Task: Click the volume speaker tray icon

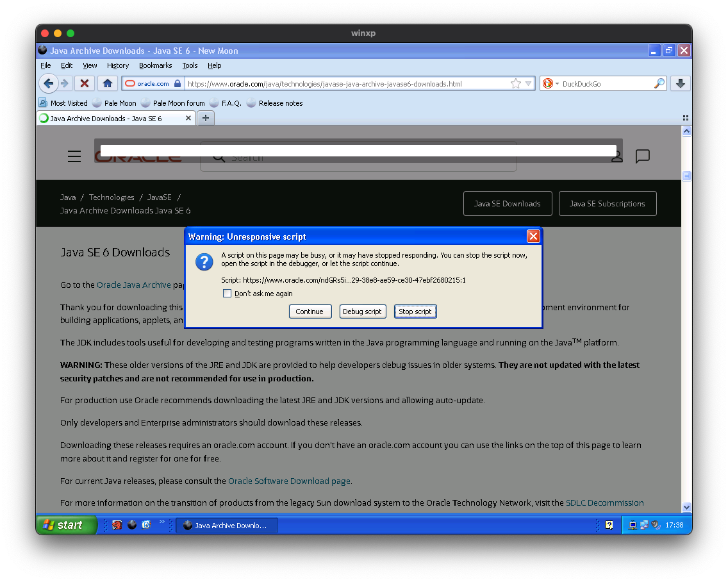Action: 656,525
